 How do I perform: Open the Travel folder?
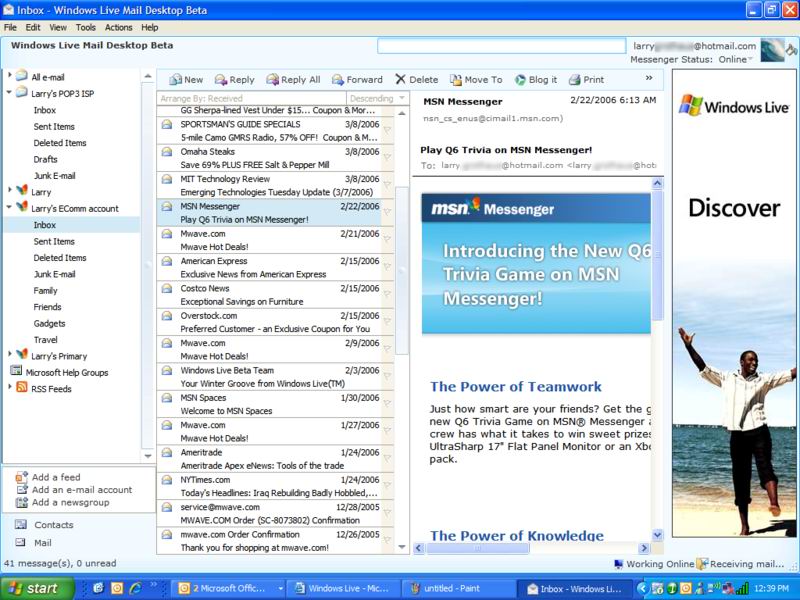click(x=45, y=340)
